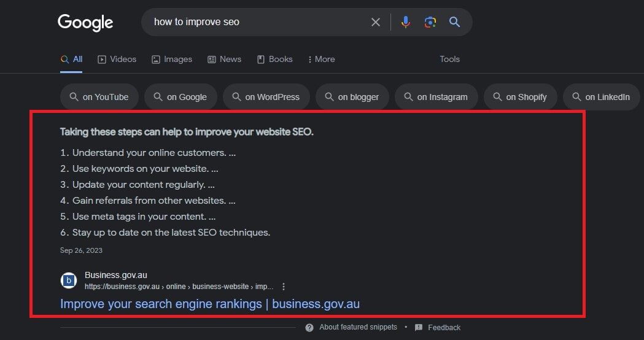Switch to the Videos tab
The width and height of the screenshot is (644, 340).
(x=117, y=59)
